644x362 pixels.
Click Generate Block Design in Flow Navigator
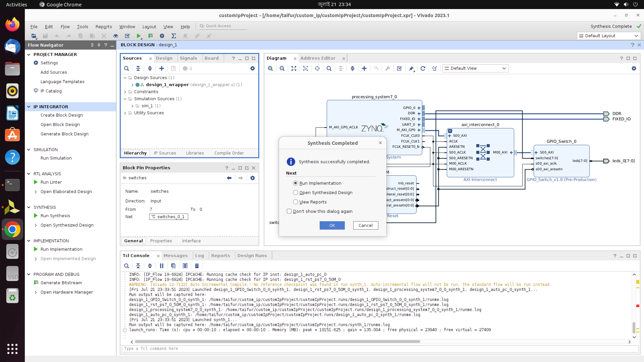coord(64,134)
